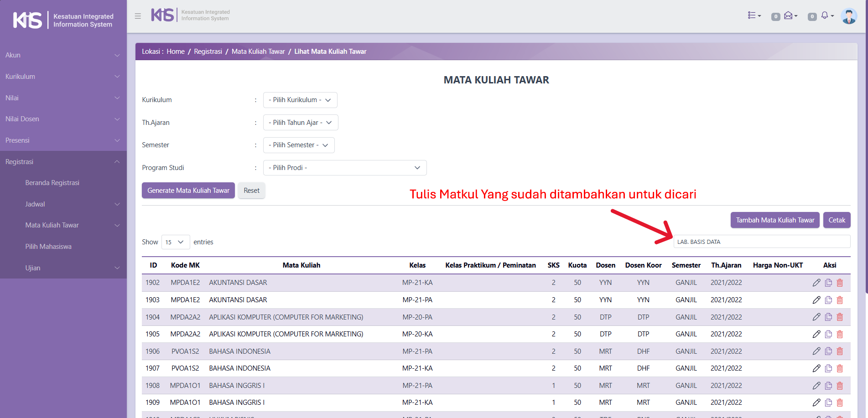868x418 pixels.
Task: Click the hamburger menu icon to collapse sidebar
Action: [x=138, y=16]
